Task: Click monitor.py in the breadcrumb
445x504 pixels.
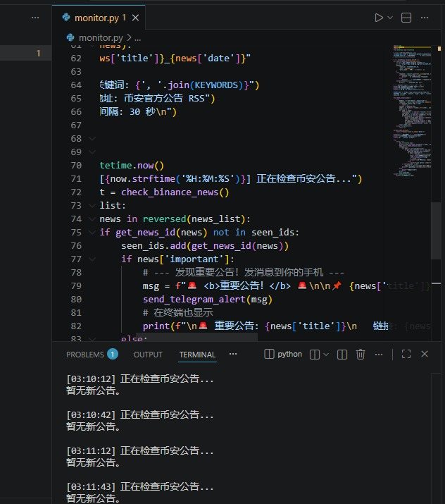Action: (x=101, y=38)
